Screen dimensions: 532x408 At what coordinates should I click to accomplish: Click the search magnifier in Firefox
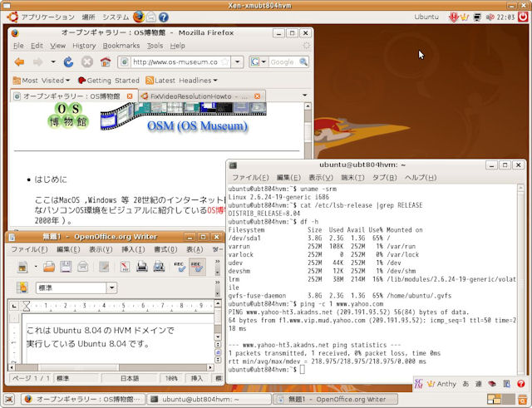[303, 62]
